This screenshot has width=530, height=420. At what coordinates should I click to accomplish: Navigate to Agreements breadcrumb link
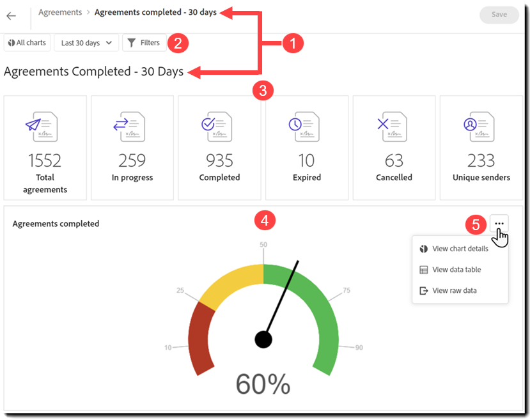point(60,12)
